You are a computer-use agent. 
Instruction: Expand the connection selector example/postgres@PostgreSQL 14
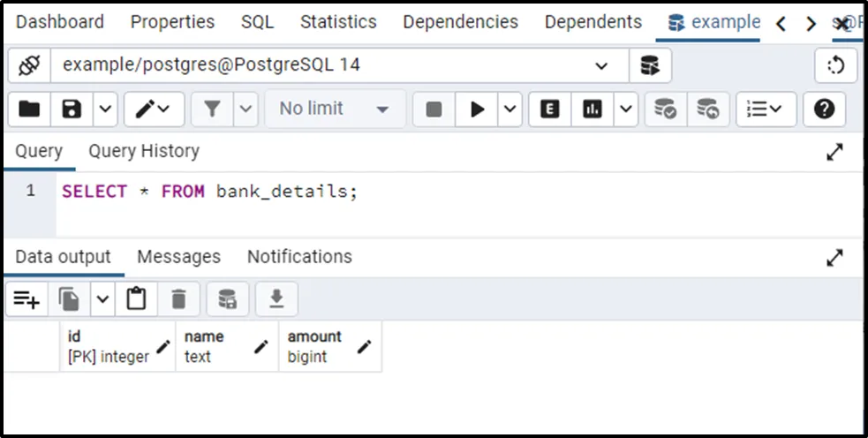(601, 65)
